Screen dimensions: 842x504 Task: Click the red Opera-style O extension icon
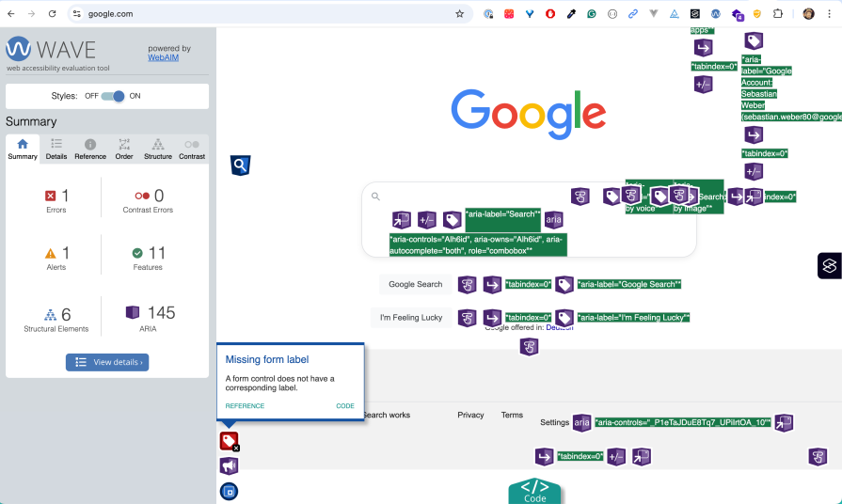(550, 14)
